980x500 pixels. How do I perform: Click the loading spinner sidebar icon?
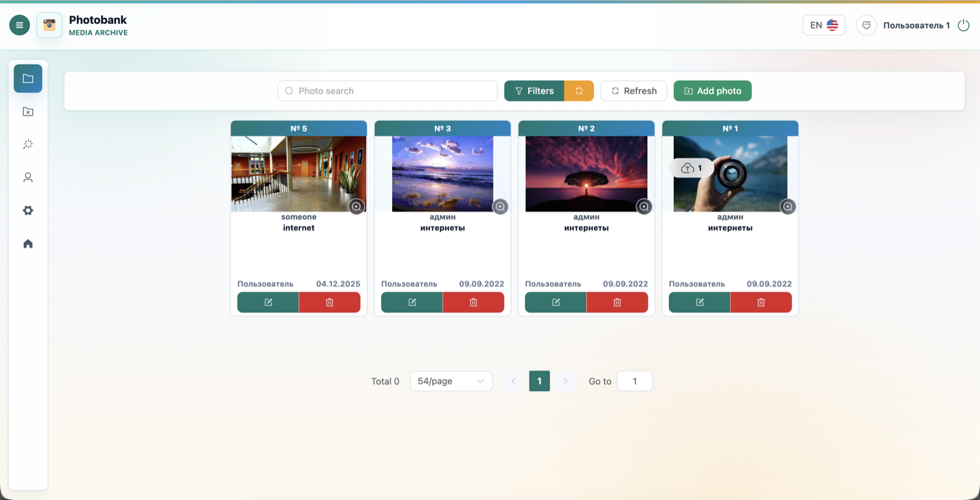pyautogui.click(x=28, y=144)
